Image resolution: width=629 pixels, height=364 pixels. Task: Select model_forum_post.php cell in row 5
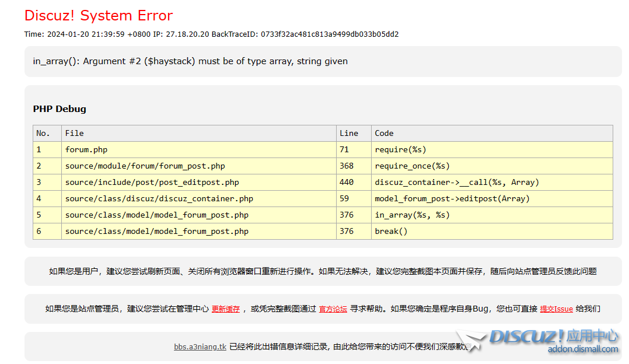click(x=198, y=215)
